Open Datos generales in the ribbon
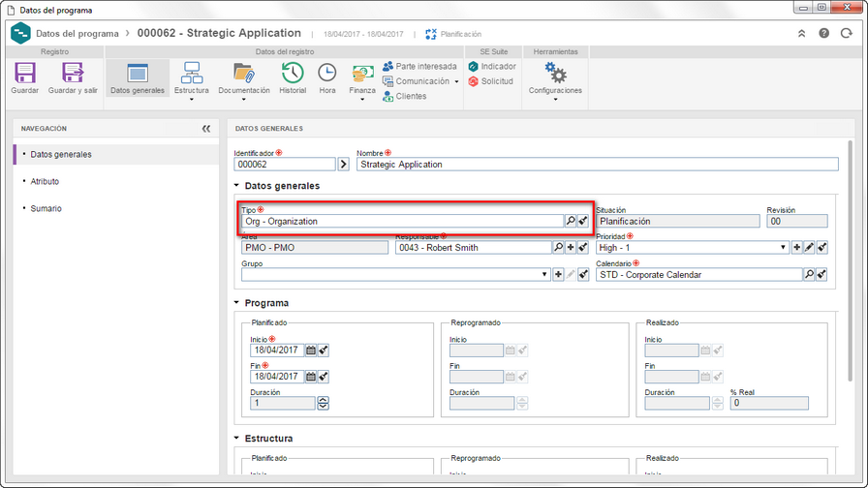The width and height of the screenshot is (868, 488). point(138,78)
